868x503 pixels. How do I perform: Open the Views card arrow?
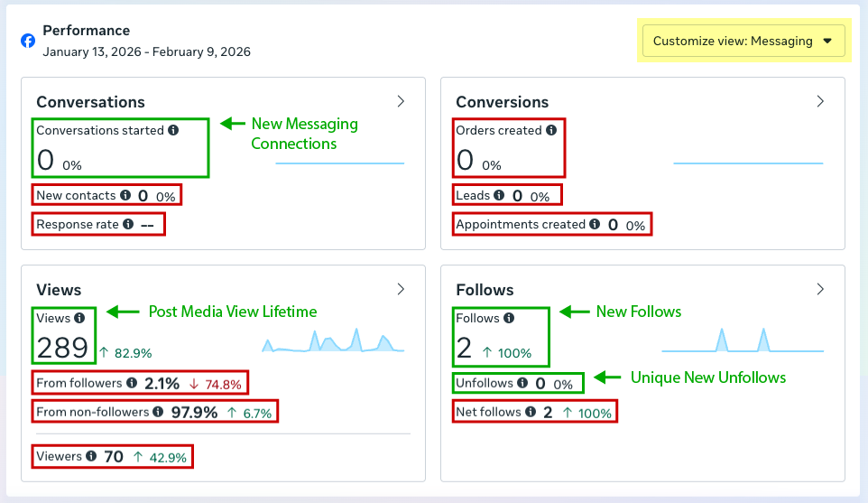click(401, 289)
